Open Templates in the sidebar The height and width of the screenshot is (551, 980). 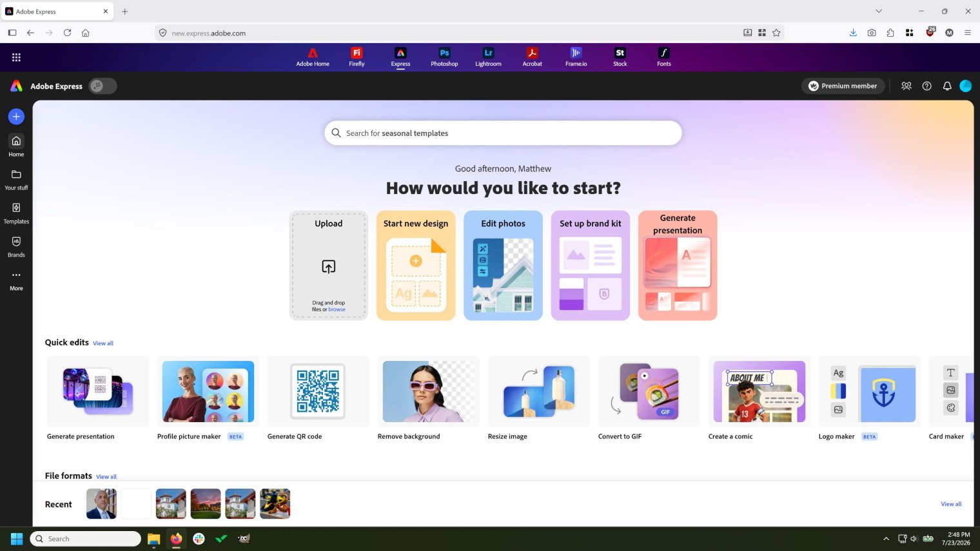click(x=16, y=213)
